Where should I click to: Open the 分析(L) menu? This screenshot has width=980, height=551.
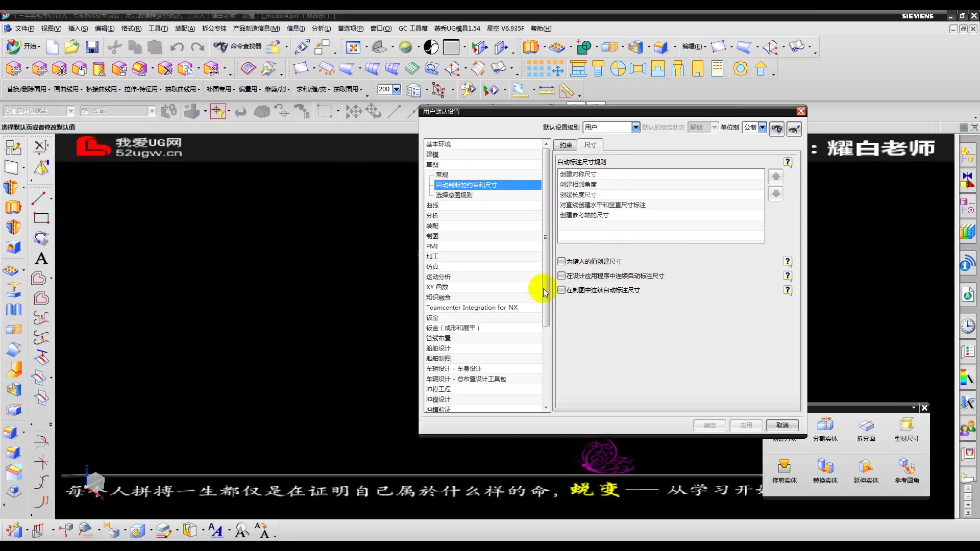[321, 29]
